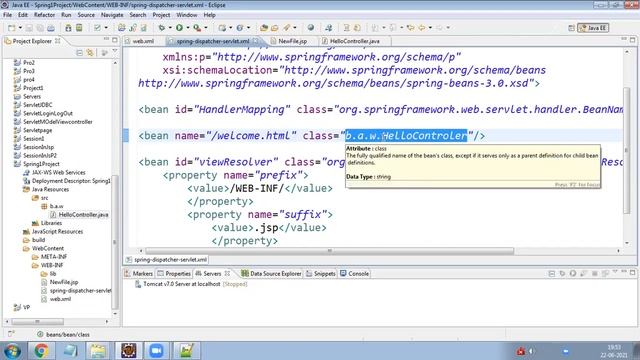
Task: Select HelloController.java in Project Explorer
Action: 83,215
